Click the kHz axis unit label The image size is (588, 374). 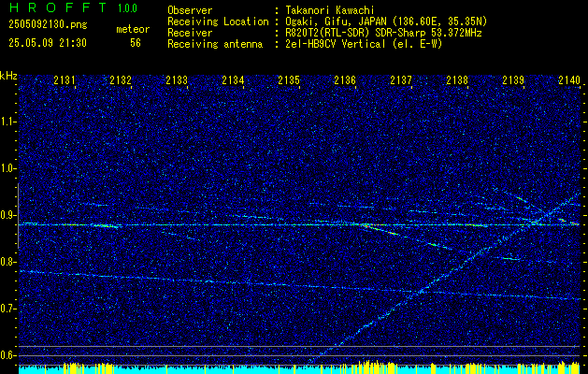tap(8, 76)
